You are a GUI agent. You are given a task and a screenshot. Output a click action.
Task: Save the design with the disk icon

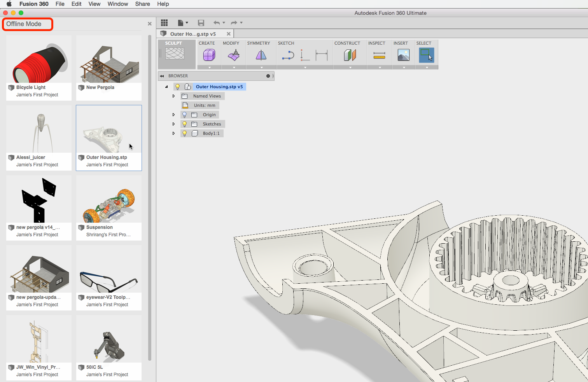pos(201,23)
